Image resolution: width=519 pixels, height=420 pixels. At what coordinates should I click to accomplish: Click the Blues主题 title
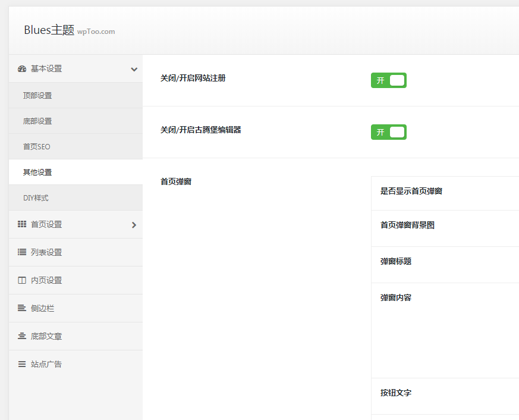(49, 30)
